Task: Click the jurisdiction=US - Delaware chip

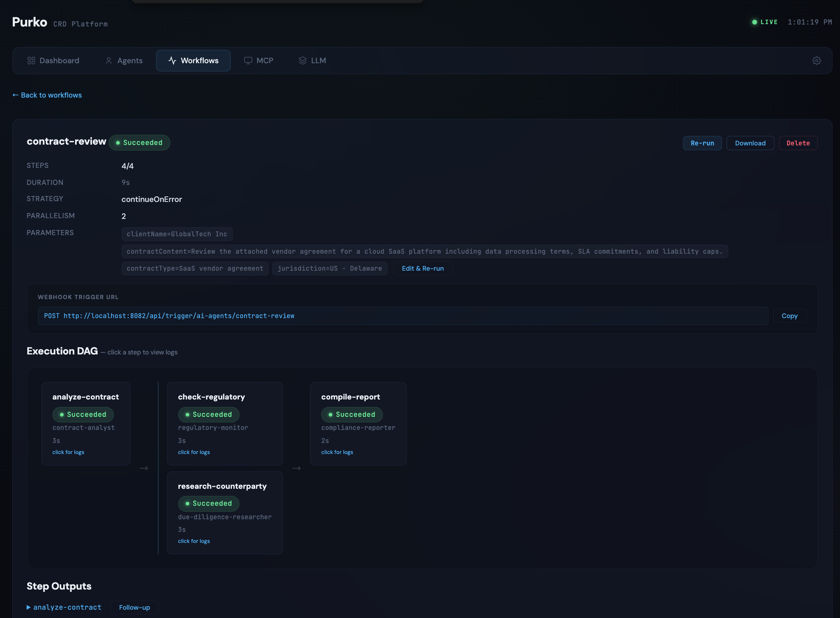Action: [330, 268]
